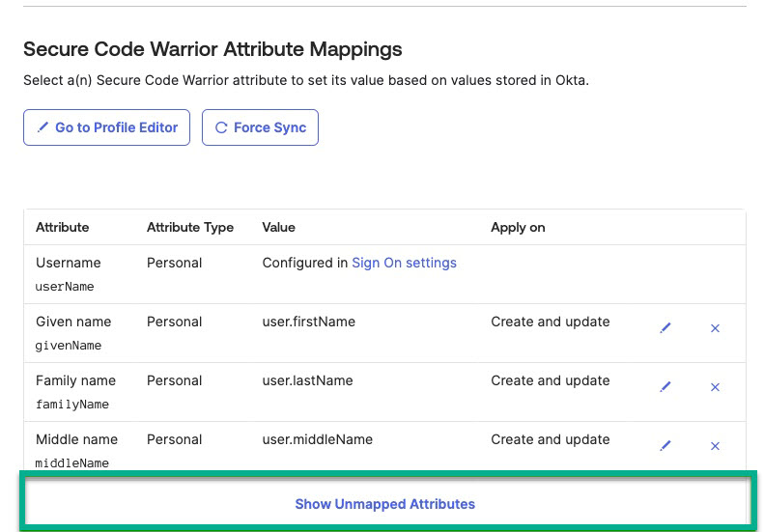Click Create and update in Family name row
The image size is (764, 532).
click(551, 381)
